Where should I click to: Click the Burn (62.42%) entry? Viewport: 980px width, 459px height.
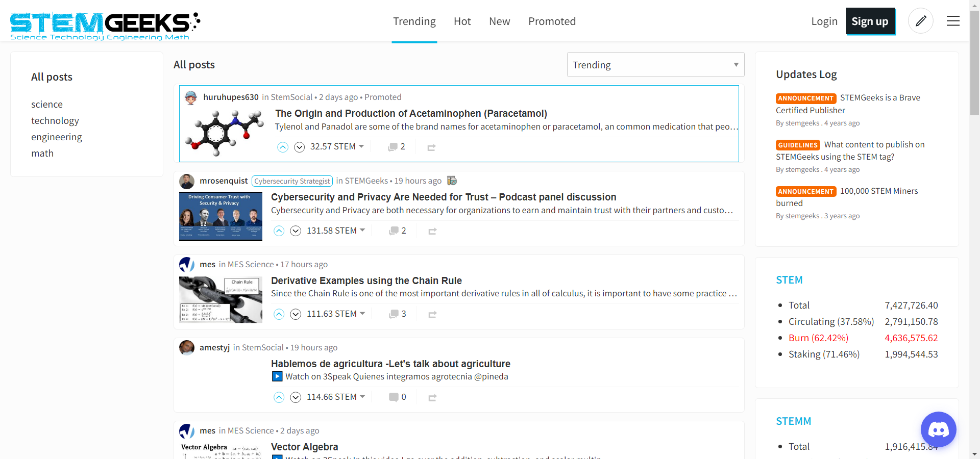(818, 338)
